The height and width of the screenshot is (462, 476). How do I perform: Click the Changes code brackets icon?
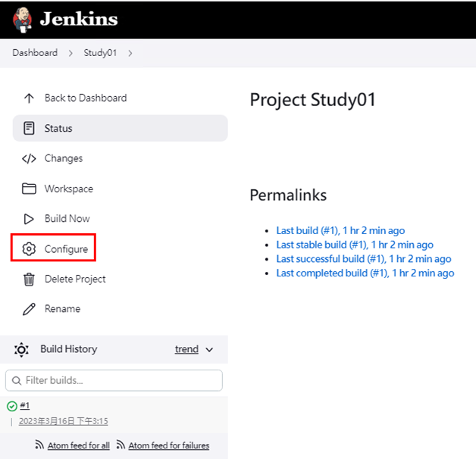[29, 158]
